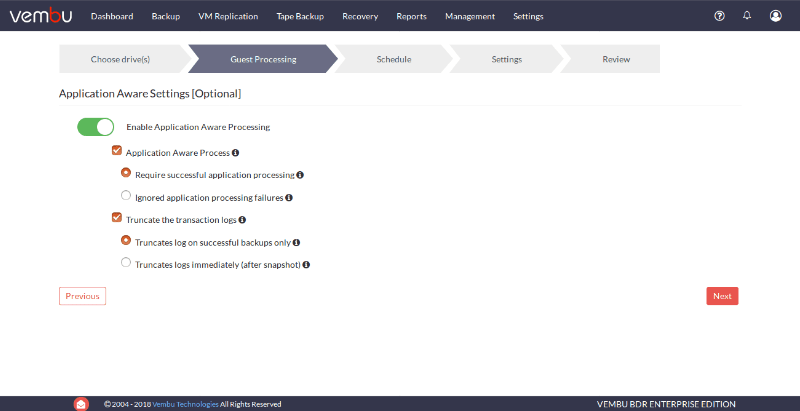Select Ignored application processing failures radio
Viewport: 800px width, 411px height.
[x=126, y=195]
